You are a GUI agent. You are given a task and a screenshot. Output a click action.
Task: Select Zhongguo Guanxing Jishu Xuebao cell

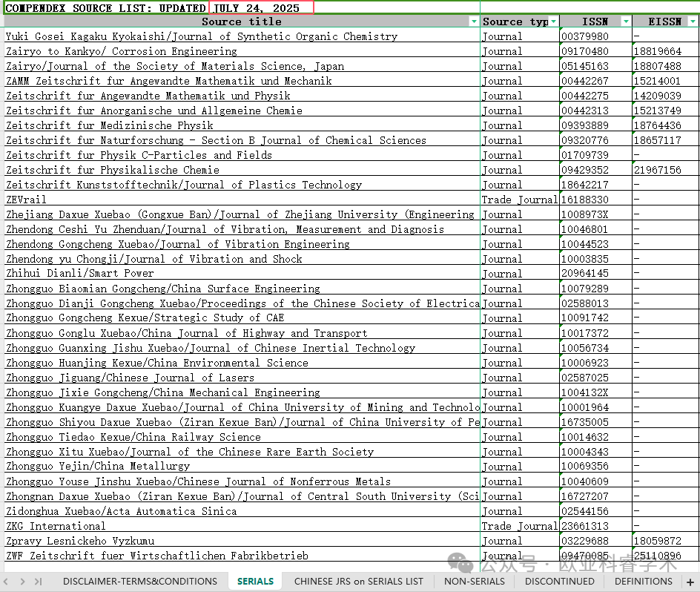pyautogui.click(x=242, y=348)
